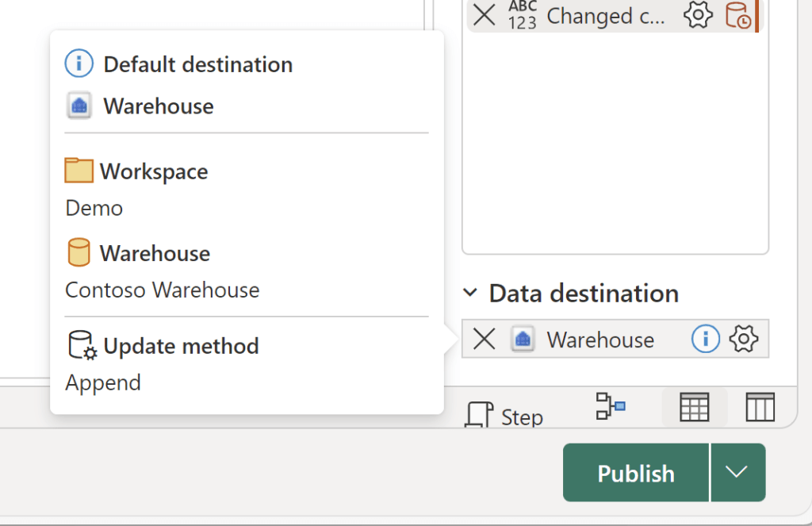
Task: Open settings gear for Changed step
Action: 698,15
